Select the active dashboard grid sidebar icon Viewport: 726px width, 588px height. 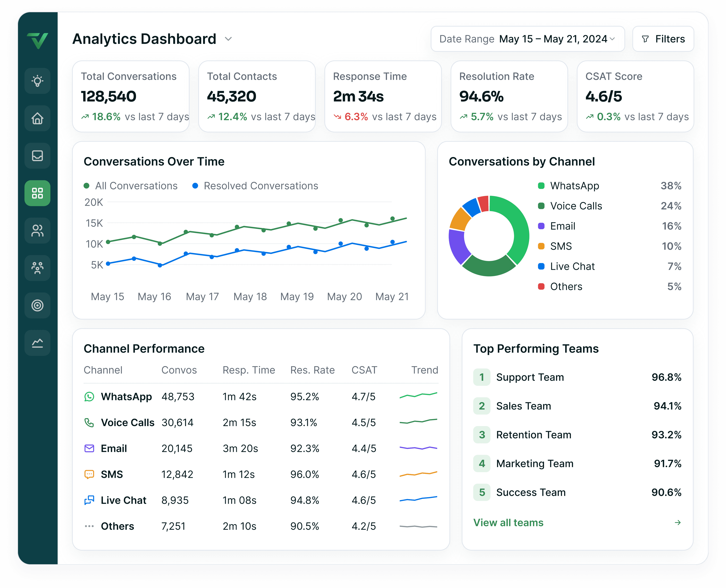click(37, 193)
